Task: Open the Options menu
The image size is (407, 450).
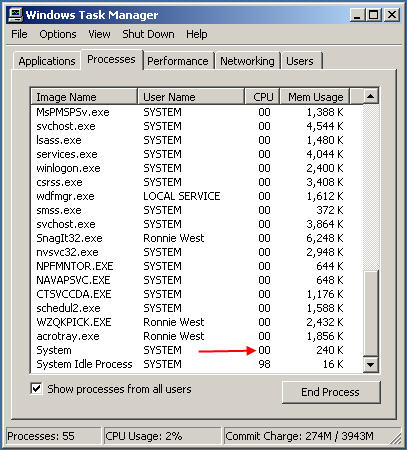Action: (58, 34)
